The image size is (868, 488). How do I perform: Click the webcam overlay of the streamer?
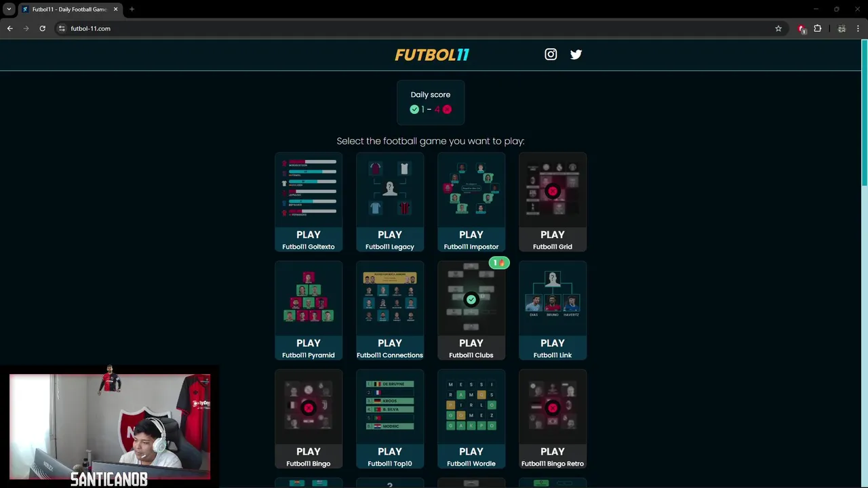coord(110,426)
